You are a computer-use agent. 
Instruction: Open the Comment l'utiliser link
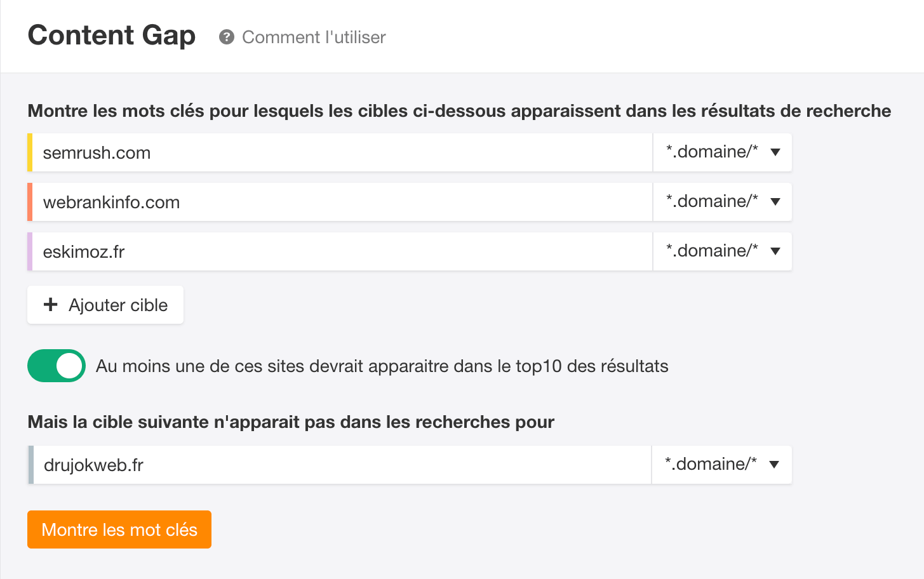click(314, 37)
